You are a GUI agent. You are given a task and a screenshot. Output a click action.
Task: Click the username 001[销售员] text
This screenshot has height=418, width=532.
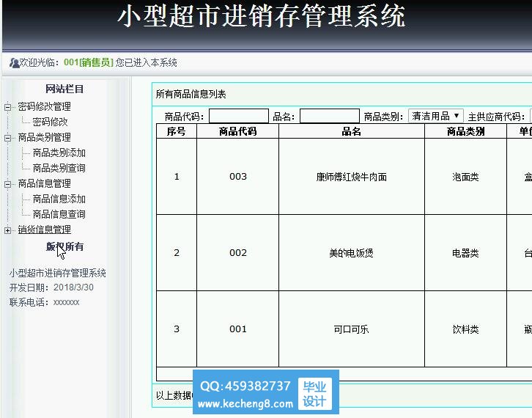[89, 62]
